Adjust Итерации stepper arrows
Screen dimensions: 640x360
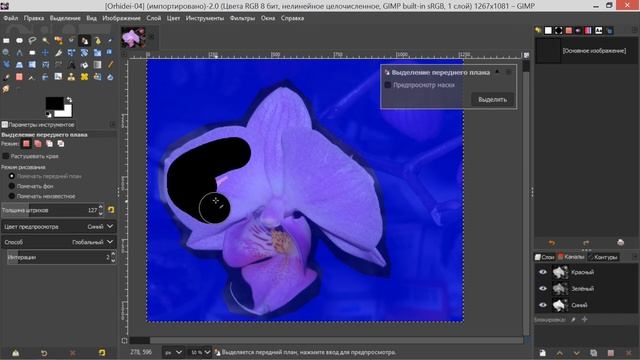[113, 257]
